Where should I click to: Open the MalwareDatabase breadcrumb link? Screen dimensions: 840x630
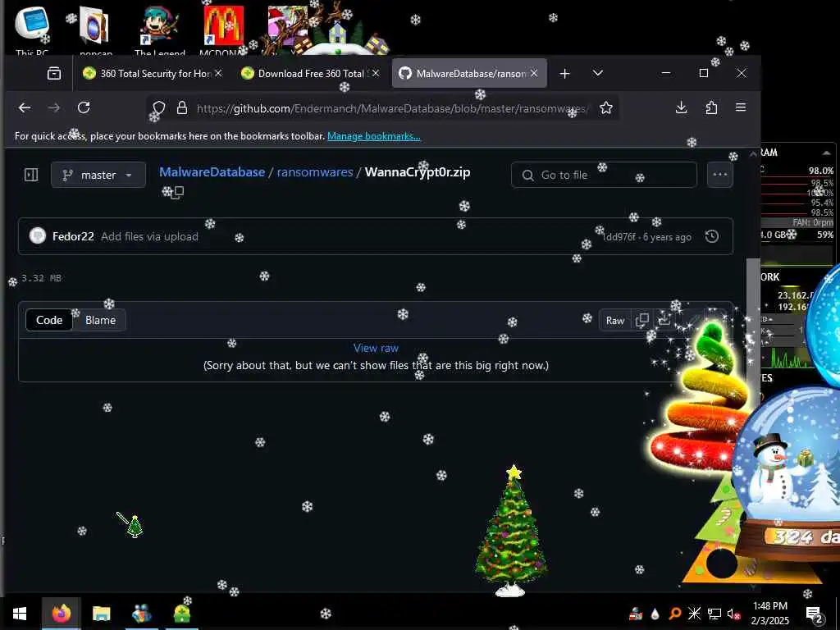click(212, 172)
